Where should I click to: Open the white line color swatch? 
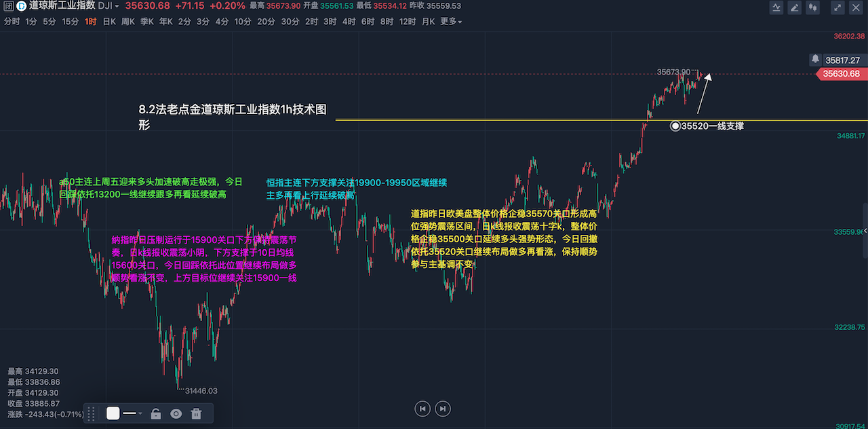pyautogui.click(x=113, y=413)
